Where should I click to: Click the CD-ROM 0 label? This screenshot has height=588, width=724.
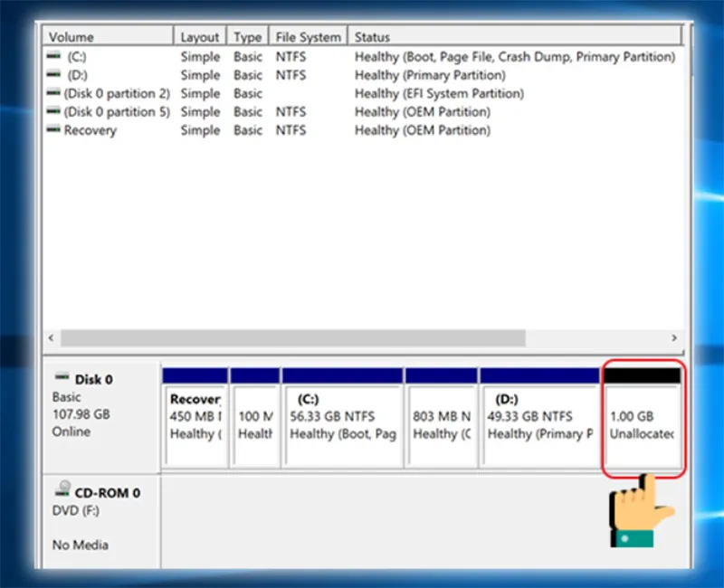(107, 493)
